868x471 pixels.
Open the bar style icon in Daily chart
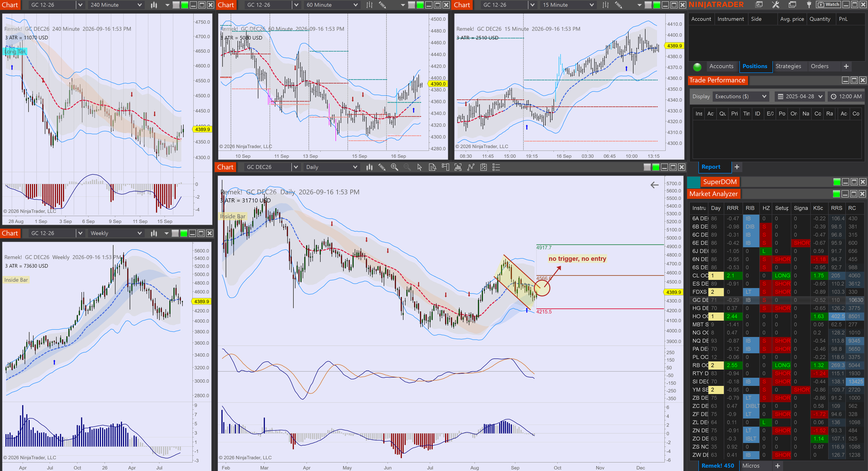pos(369,167)
